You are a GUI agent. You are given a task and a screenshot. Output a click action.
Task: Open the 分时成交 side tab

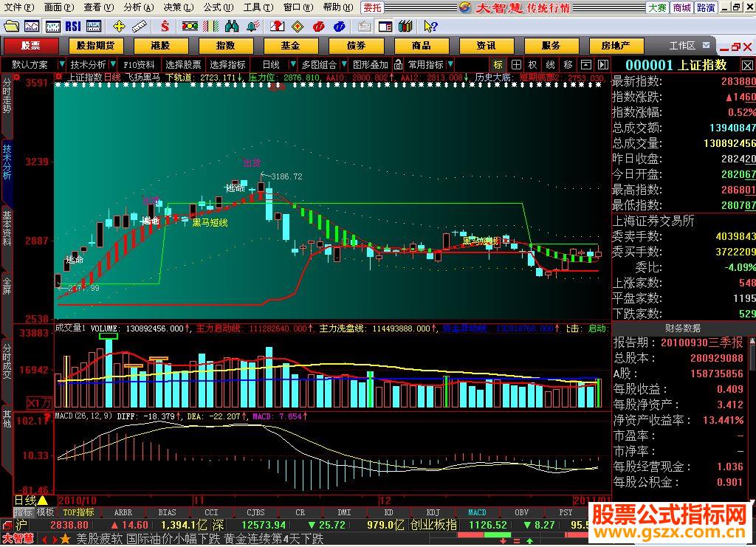[7, 360]
